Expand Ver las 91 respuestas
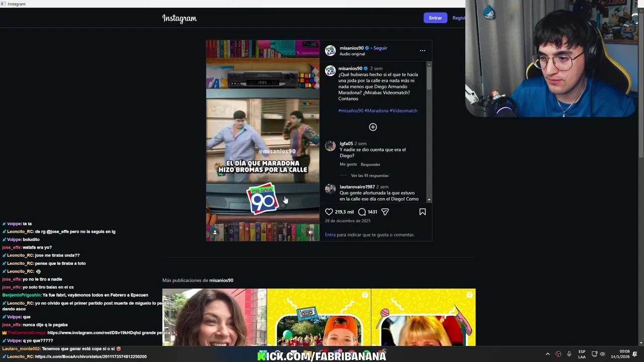The width and height of the screenshot is (644, 362). [370, 175]
